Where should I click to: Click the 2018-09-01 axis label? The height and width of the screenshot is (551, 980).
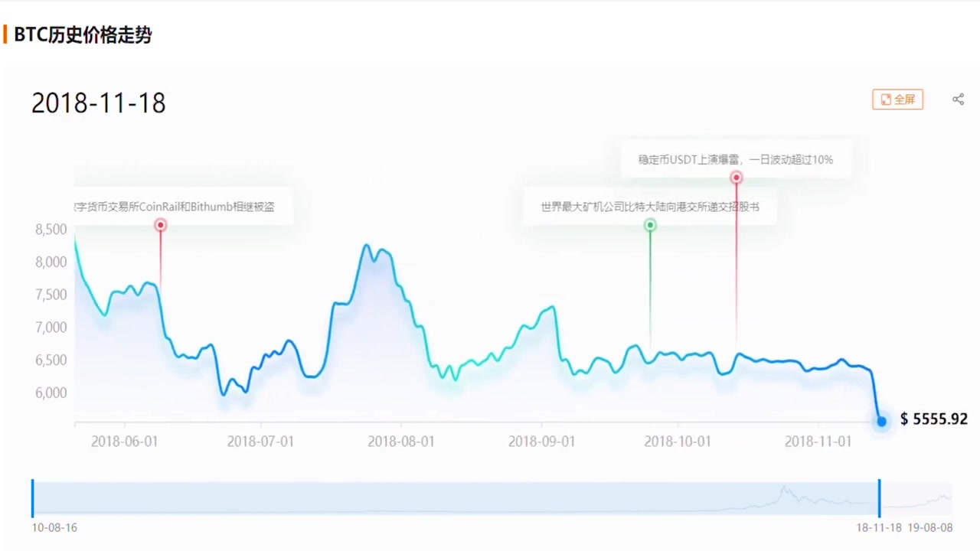point(542,442)
